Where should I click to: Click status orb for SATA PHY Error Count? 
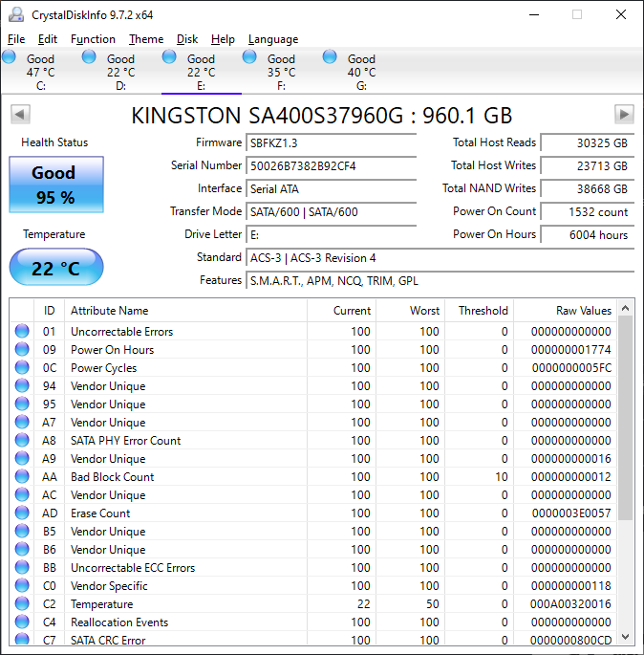click(x=22, y=440)
